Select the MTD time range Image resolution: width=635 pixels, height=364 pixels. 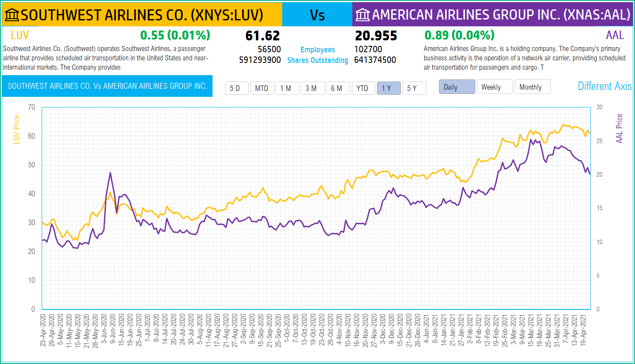point(262,88)
